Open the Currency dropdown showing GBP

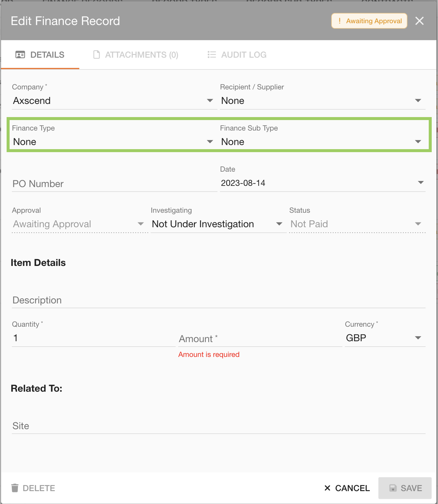tap(418, 338)
